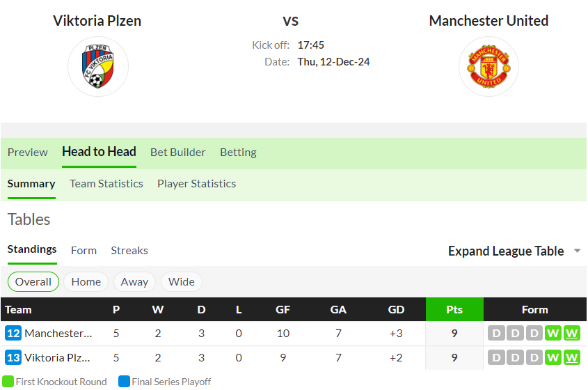Switch to the Bet Builder tab

click(x=177, y=153)
